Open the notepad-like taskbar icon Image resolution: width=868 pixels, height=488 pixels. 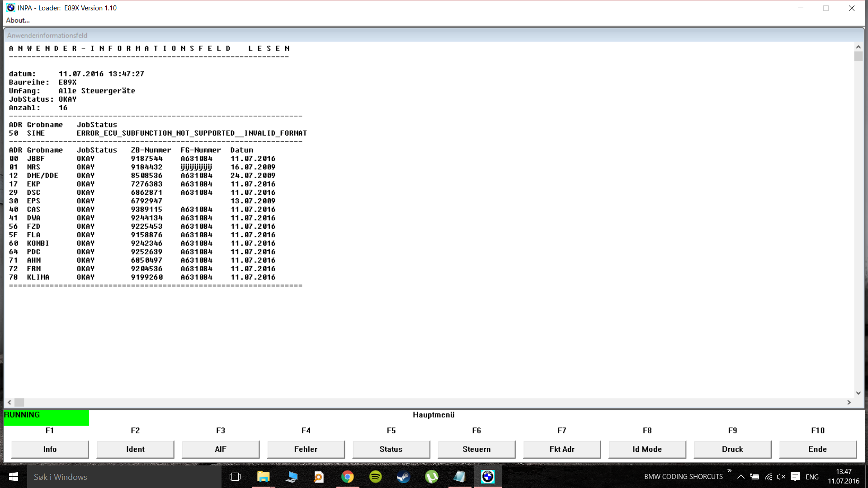(x=459, y=477)
